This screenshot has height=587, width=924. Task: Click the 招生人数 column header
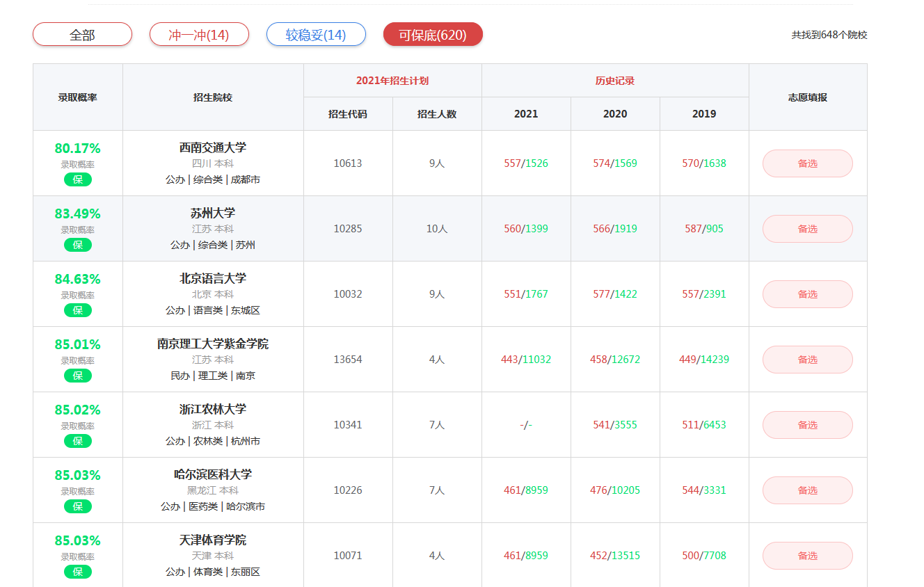point(437,114)
